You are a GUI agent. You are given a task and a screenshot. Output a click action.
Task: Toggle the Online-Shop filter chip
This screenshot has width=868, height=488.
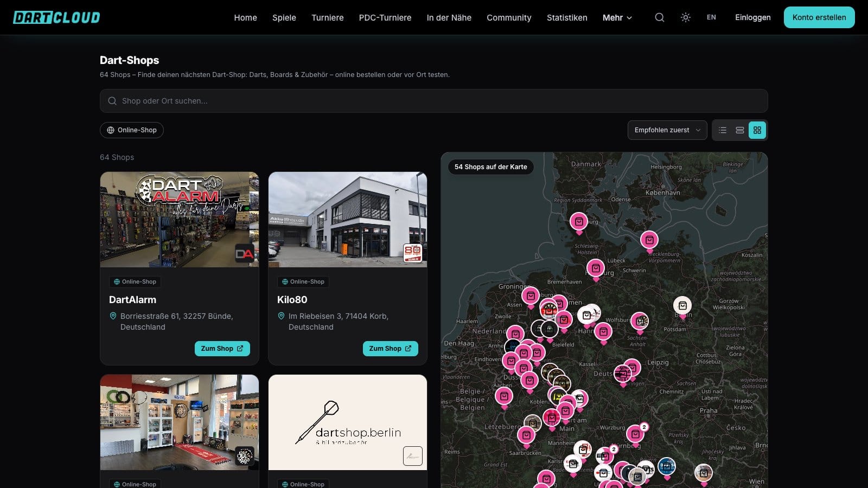pos(132,130)
